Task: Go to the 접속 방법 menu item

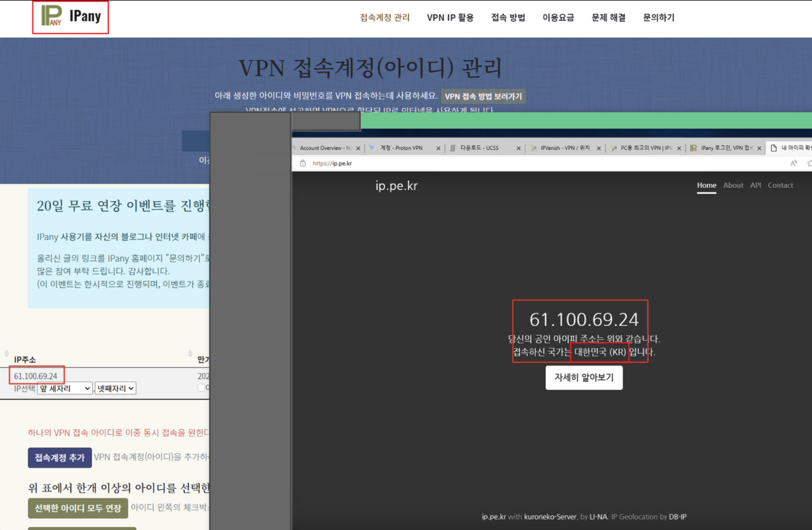Action: tap(508, 18)
